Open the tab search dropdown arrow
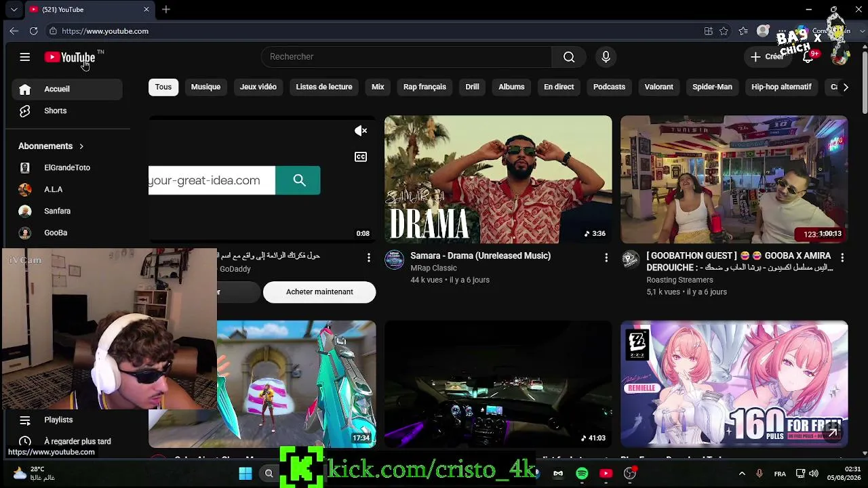The height and width of the screenshot is (488, 868). point(14,9)
